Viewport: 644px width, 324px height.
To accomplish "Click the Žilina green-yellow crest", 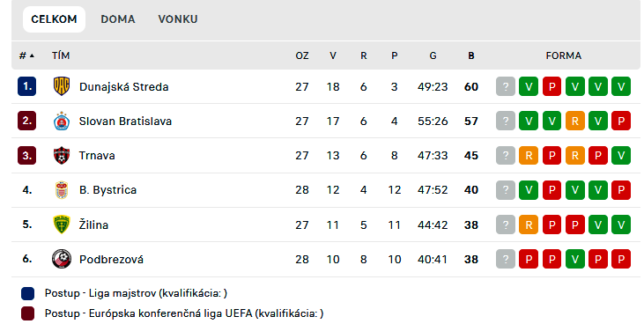I will 62,225.
